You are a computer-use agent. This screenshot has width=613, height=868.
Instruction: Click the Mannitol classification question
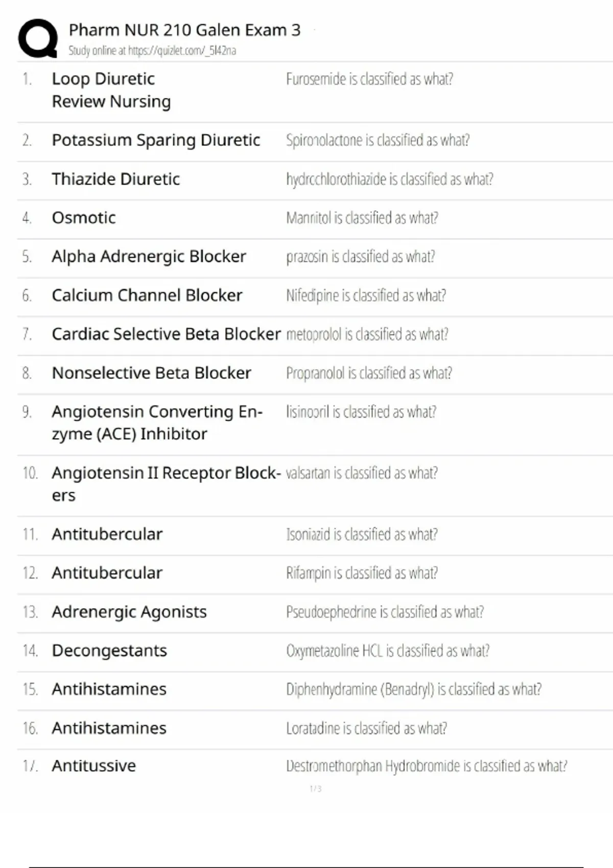[362, 218]
